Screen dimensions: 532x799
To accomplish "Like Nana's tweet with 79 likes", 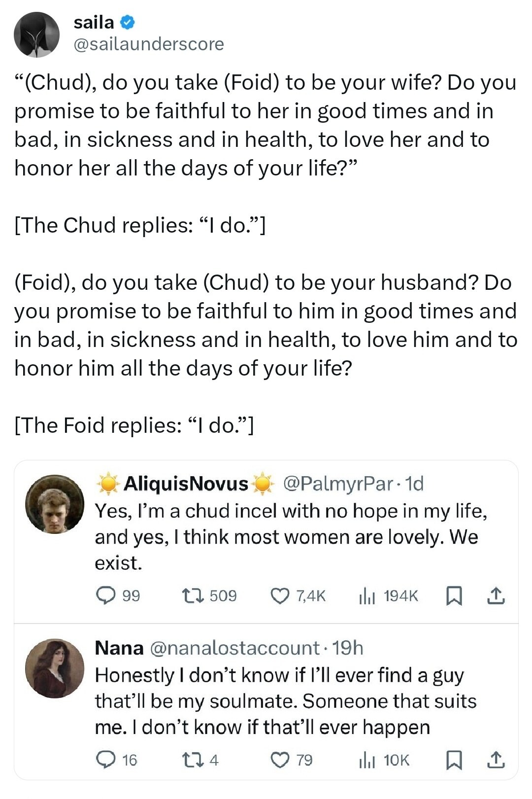I will [280, 760].
